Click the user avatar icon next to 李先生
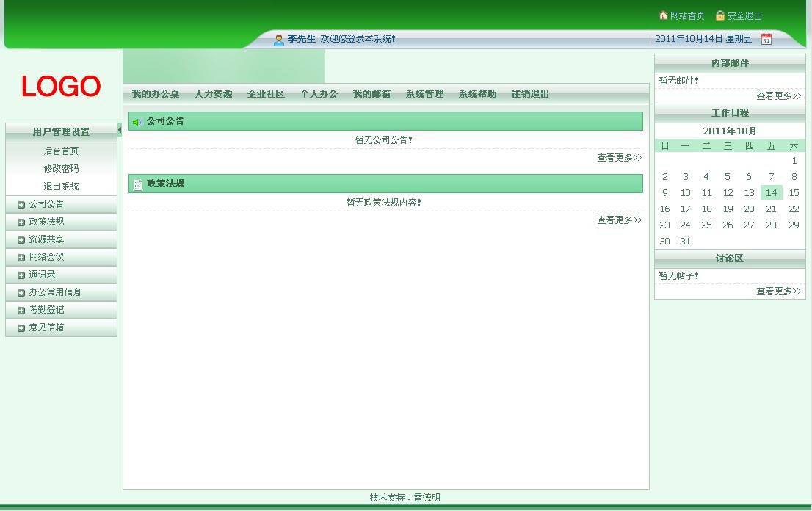The width and height of the screenshot is (812, 511). click(278, 40)
